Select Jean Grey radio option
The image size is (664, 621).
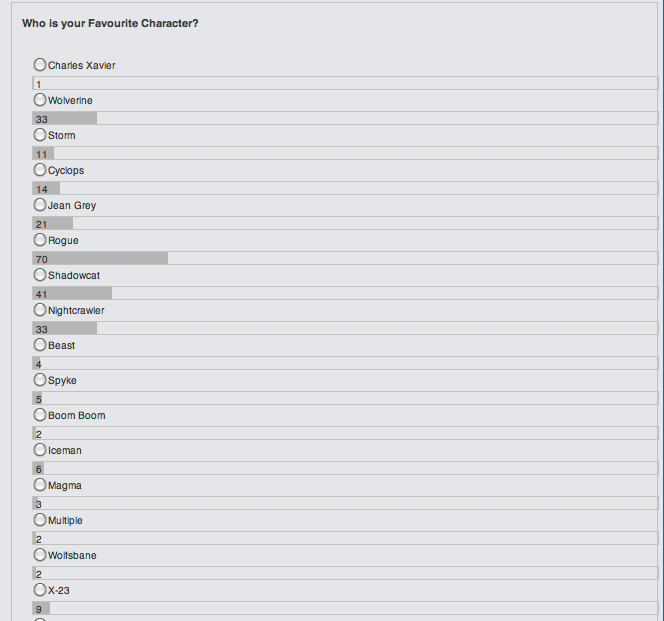pos(40,205)
